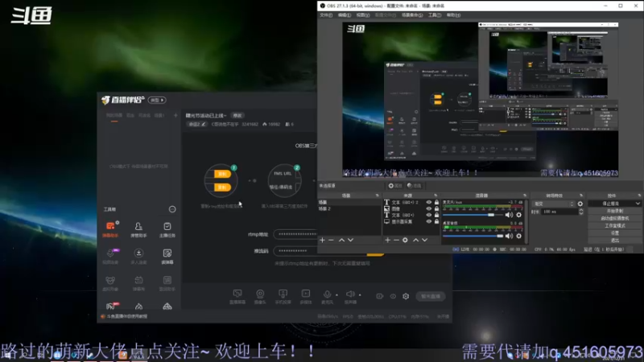Open the OBS File menu

point(326,15)
